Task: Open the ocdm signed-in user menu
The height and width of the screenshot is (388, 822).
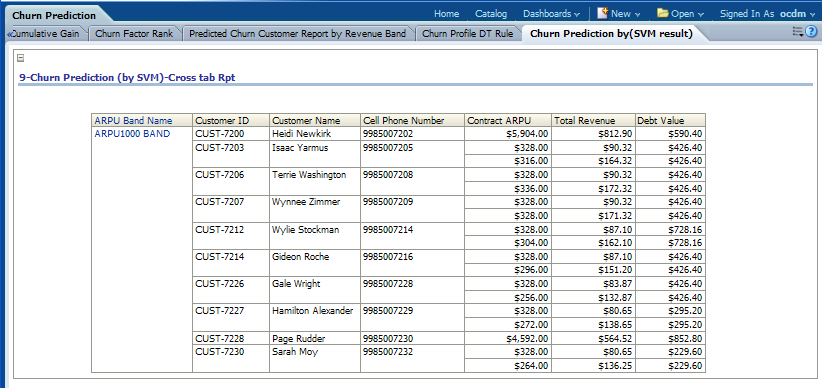Action: [x=797, y=14]
